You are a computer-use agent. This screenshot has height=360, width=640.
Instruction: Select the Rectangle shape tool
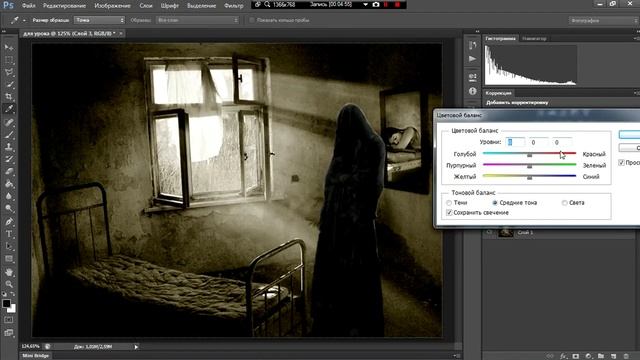(x=9, y=259)
